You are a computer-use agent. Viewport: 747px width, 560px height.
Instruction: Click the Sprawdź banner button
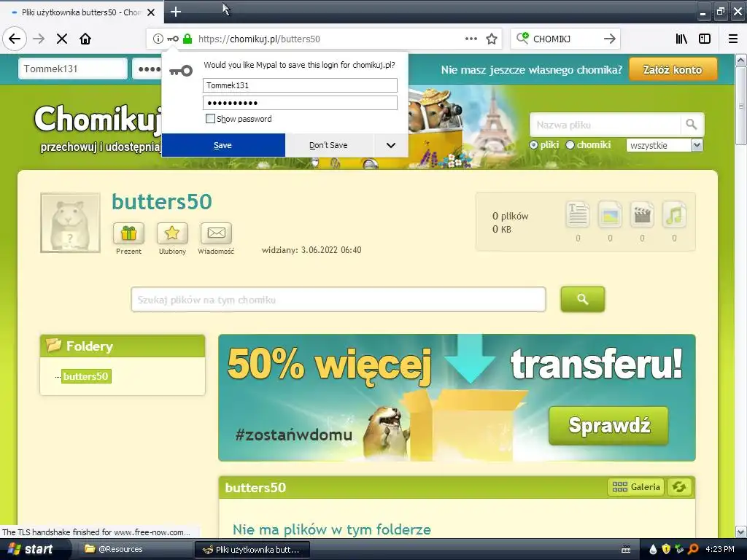(608, 425)
